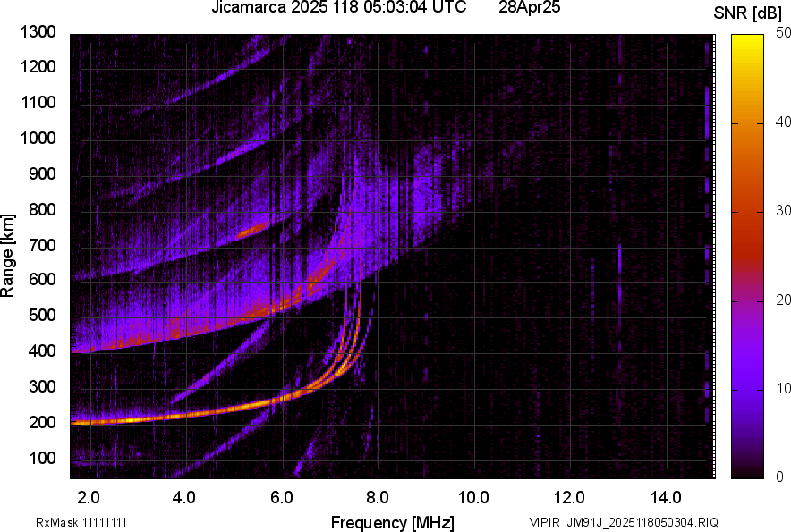Click the range tick label "700"
This screenshot has width=791, height=532.
tap(42, 245)
